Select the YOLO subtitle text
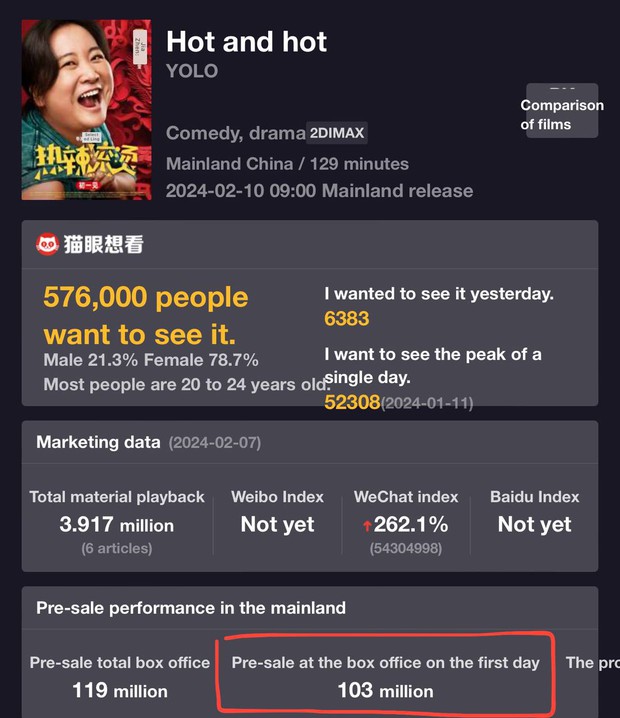Screen dimensions: 620x718 (191, 71)
